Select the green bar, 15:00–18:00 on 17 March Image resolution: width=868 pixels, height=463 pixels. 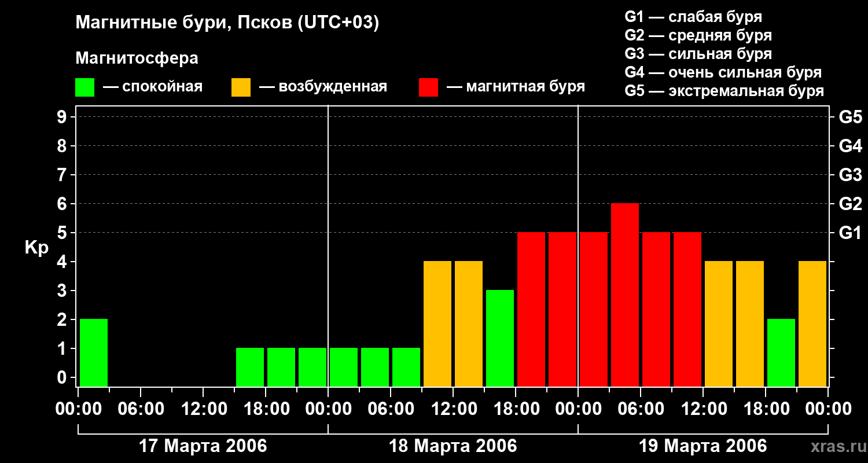(x=250, y=367)
